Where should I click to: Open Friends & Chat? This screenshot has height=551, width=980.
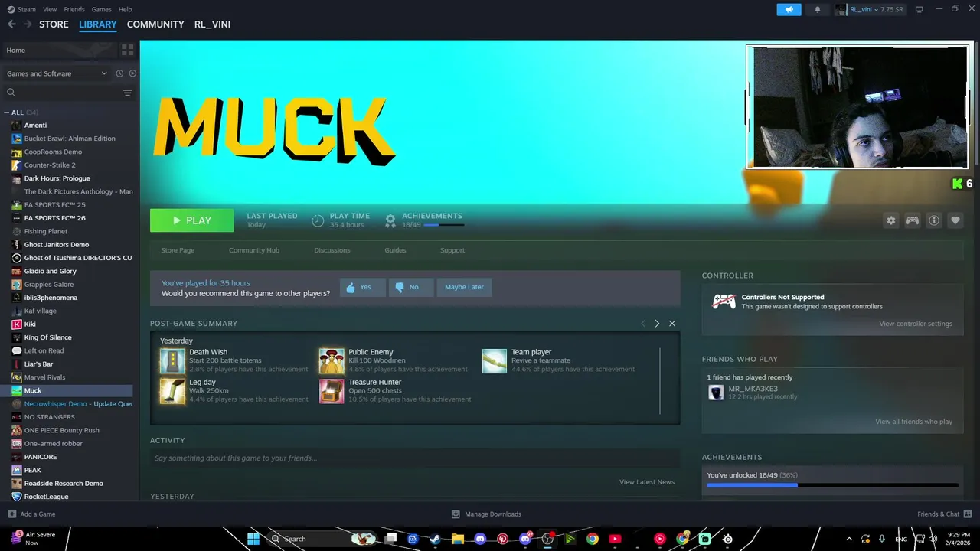click(x=945, y=514)
